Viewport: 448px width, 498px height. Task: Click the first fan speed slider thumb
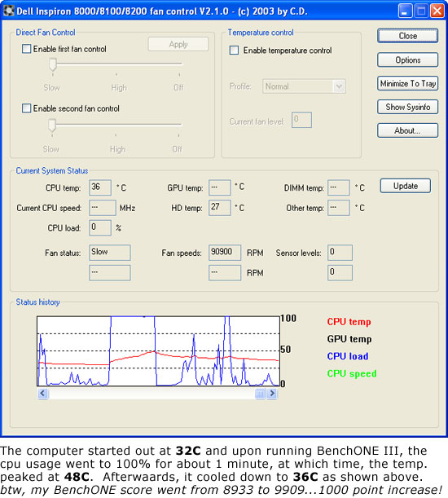53,64
